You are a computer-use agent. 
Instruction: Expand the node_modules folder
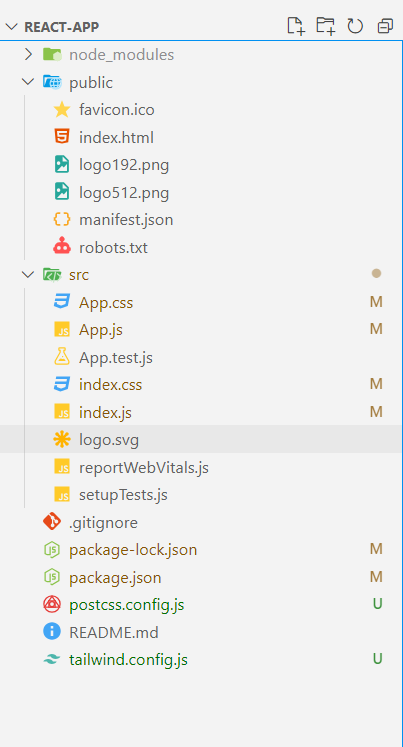coord(29,55)
